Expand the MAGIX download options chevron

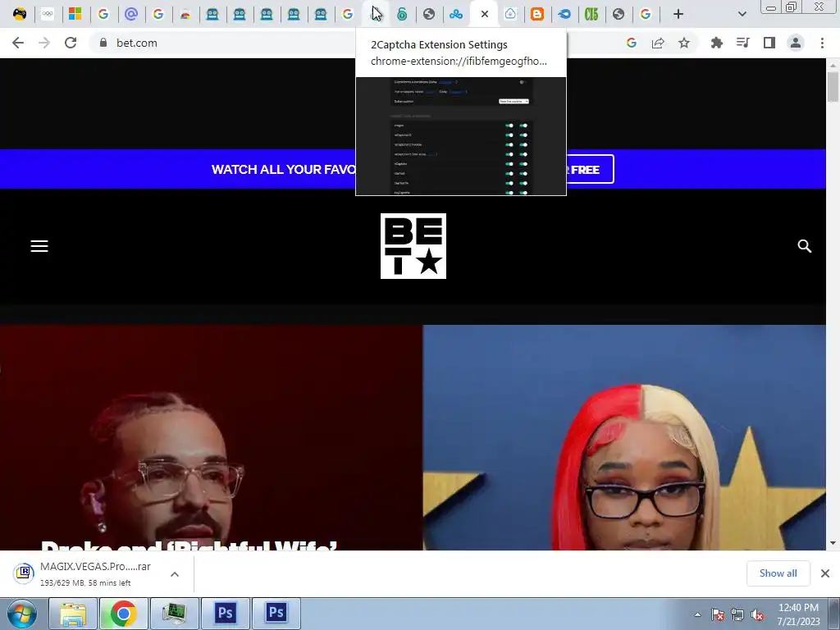pos(175,574)
